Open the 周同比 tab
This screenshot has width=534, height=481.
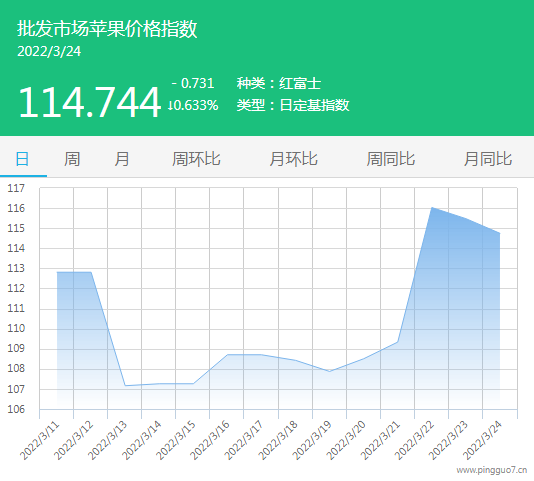[x=391, y=159]
